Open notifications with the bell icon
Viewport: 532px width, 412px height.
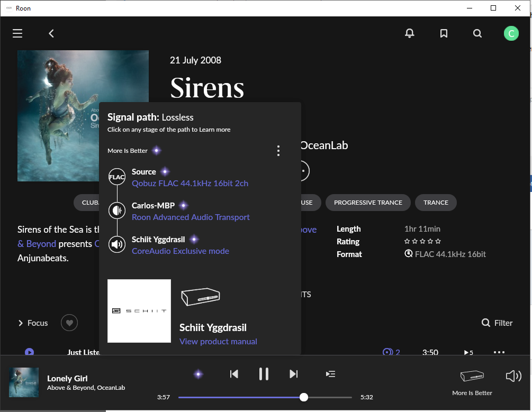(x=409, y=33)
